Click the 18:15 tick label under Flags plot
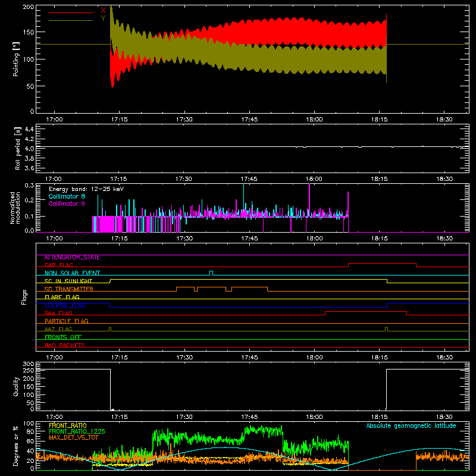The height and width of the screenshot is (476, 476). [379, 358]
